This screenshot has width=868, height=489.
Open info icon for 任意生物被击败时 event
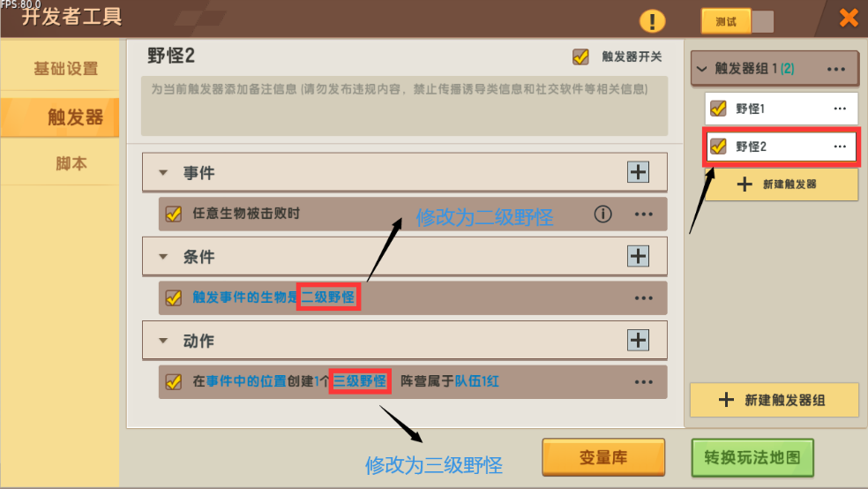pyautogui.click(x=602, y=214)
